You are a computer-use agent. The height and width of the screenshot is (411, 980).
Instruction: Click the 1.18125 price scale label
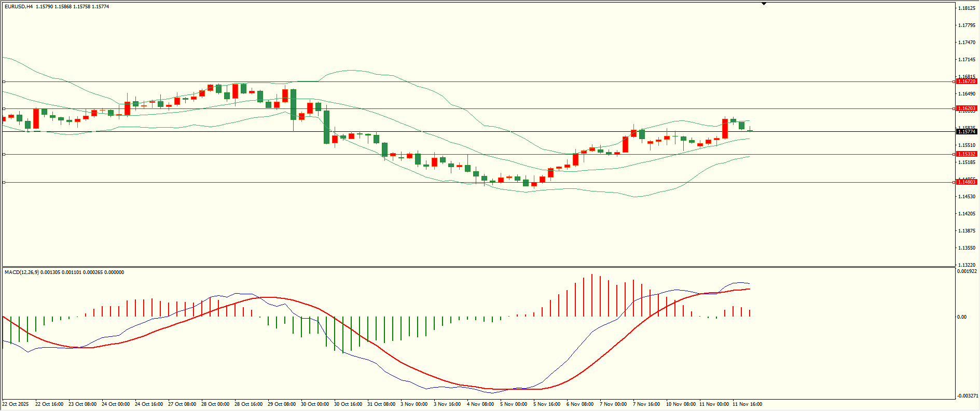click(966, 8)
